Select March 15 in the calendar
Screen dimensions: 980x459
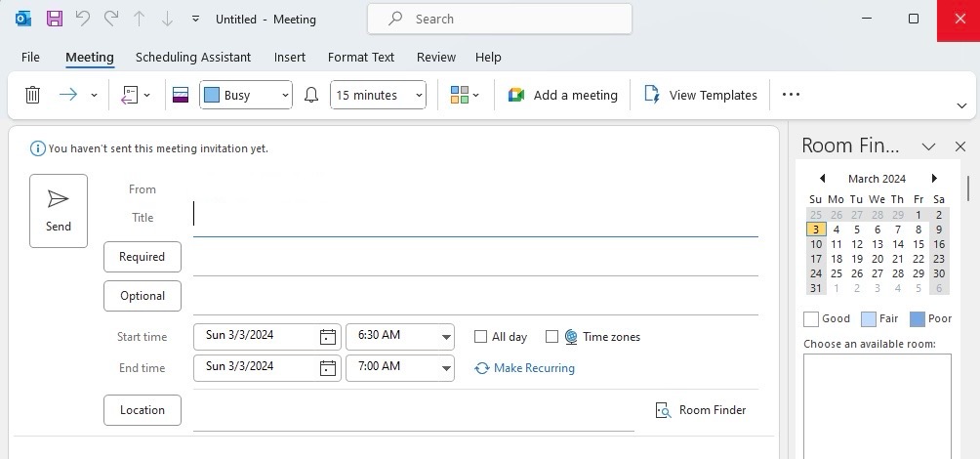[919, 244]
